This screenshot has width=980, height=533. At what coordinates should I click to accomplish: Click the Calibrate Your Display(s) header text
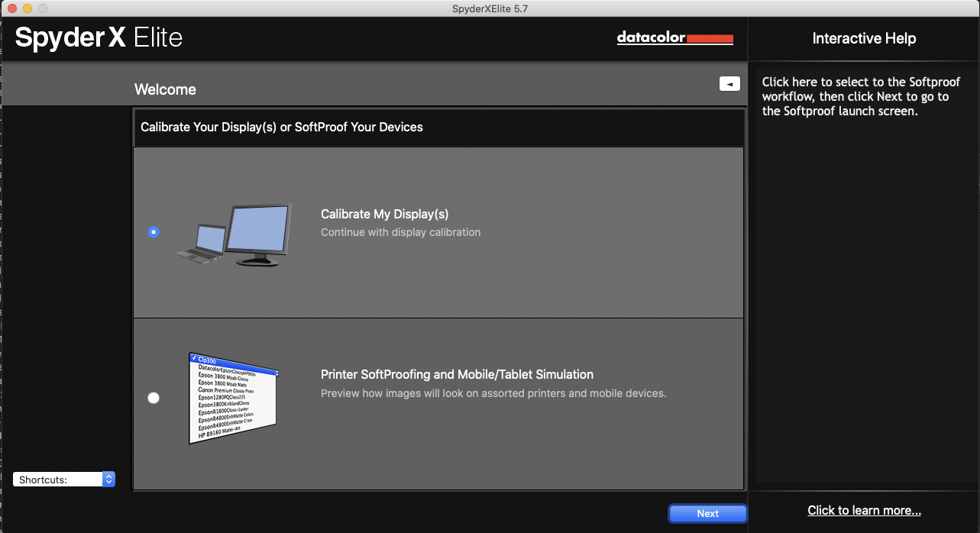coord(281,127)
